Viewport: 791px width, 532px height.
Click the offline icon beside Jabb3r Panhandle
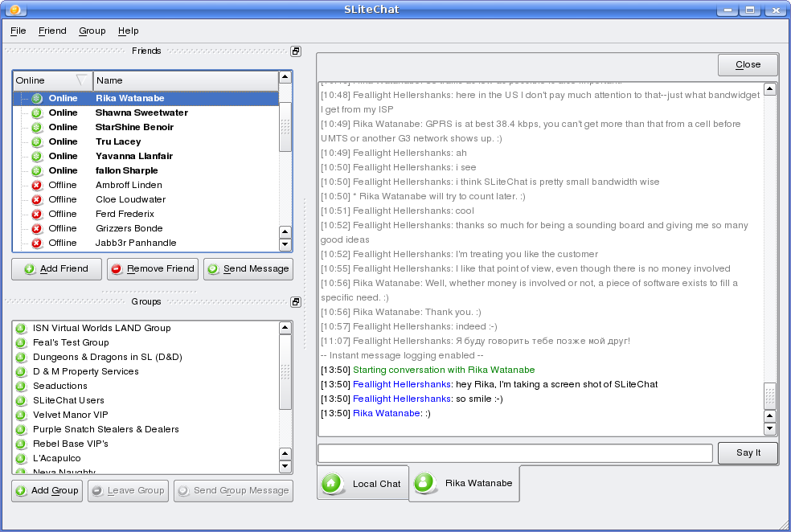(37, 243)
